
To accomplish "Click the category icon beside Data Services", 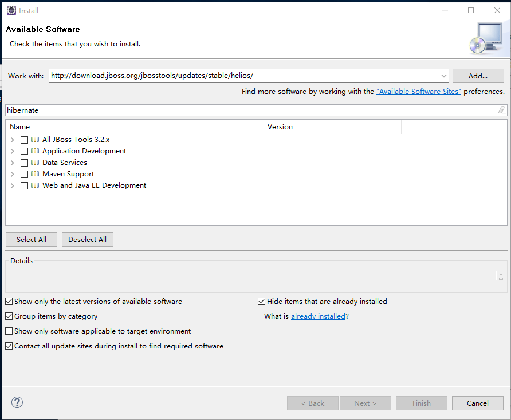I will tap(35, 163).
